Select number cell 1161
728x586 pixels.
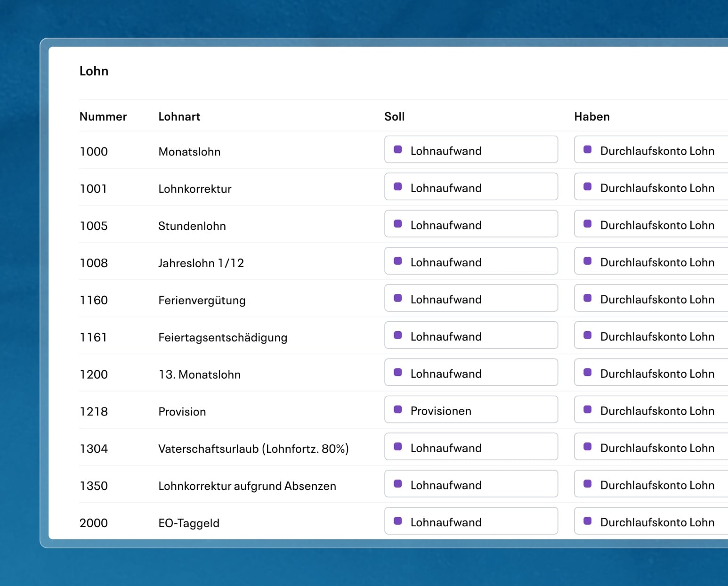coord(93,338)
